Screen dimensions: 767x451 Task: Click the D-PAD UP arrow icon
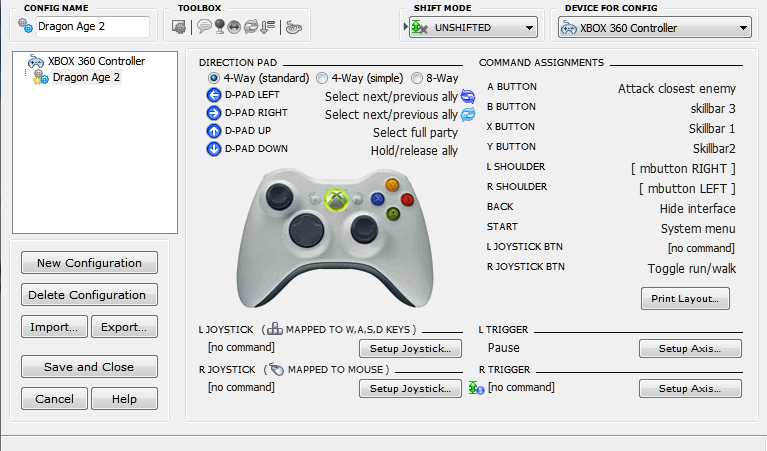[214, 131]
